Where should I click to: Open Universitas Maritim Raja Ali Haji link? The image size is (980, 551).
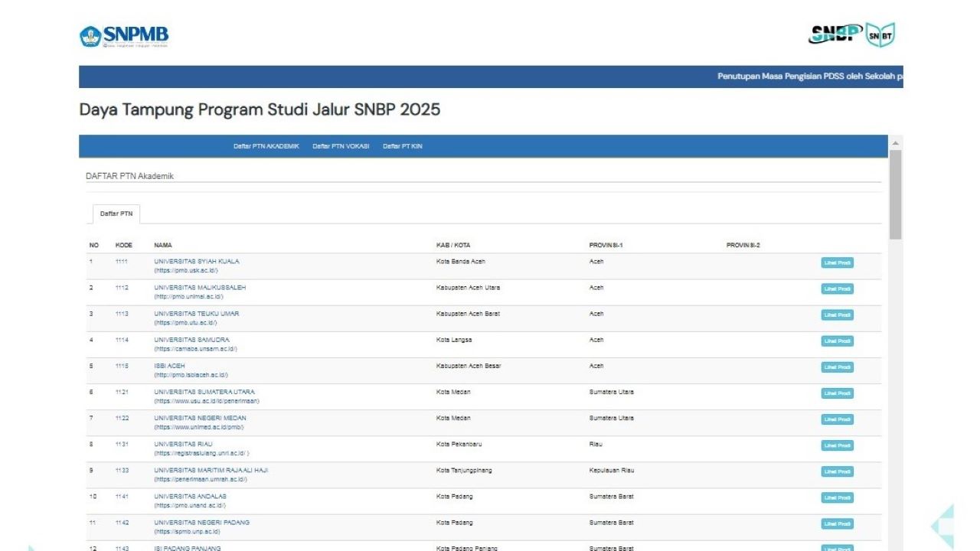(x=211, y=470)
